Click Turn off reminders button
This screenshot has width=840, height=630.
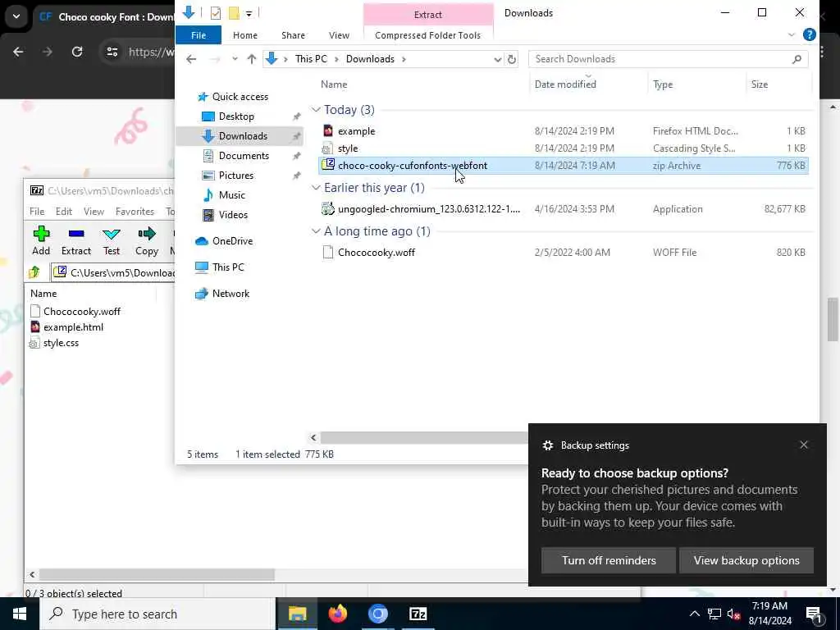coord(609,560)
